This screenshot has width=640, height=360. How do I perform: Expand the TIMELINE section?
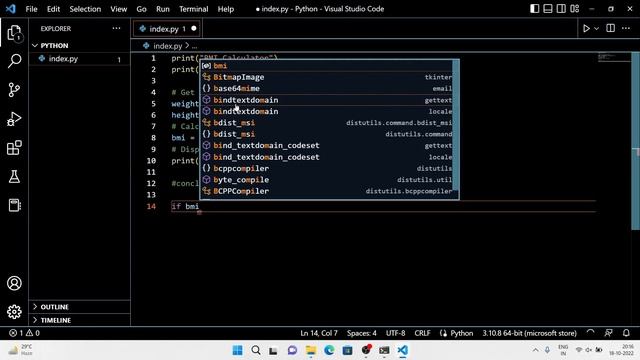click(80, 320)
